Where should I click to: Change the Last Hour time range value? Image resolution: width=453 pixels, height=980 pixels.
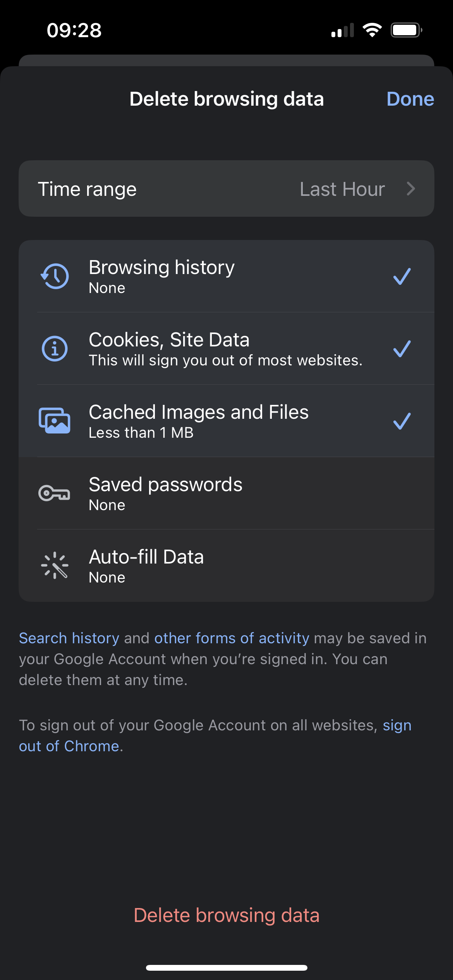coord(342,189)
